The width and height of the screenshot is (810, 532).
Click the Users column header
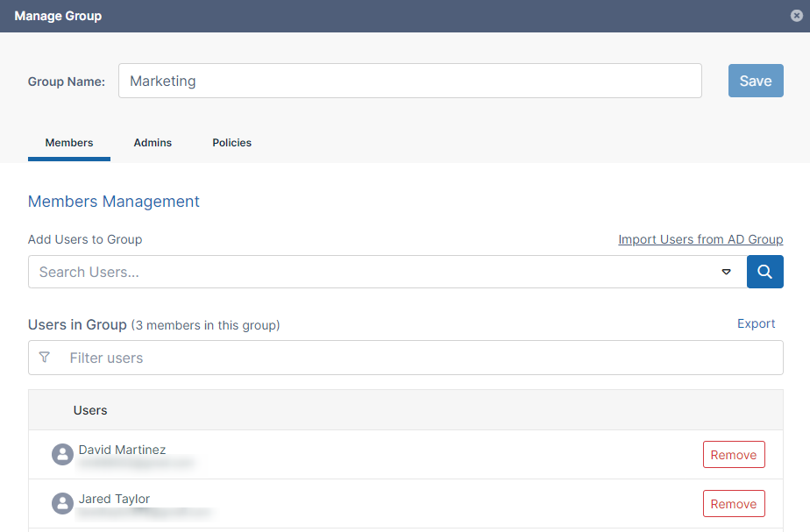click(90, 410)
